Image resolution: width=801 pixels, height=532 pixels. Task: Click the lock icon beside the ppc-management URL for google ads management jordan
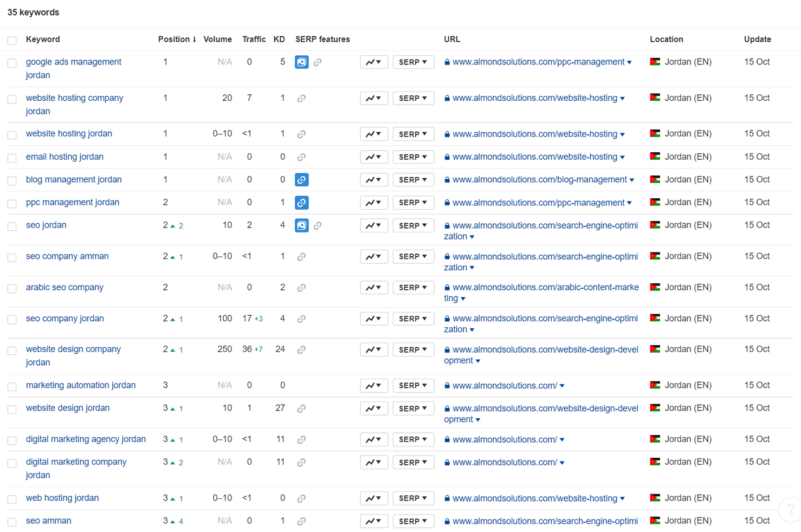(x=447, y=62)
